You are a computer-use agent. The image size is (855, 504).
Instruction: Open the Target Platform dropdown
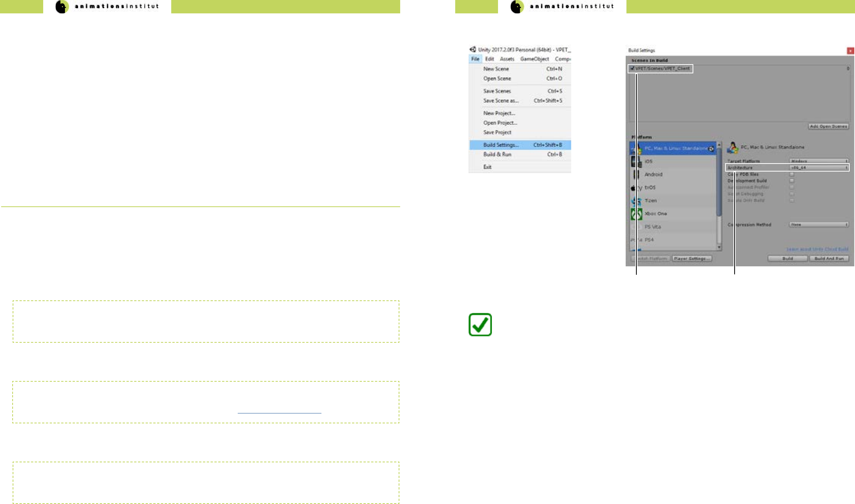coord(819,161)
